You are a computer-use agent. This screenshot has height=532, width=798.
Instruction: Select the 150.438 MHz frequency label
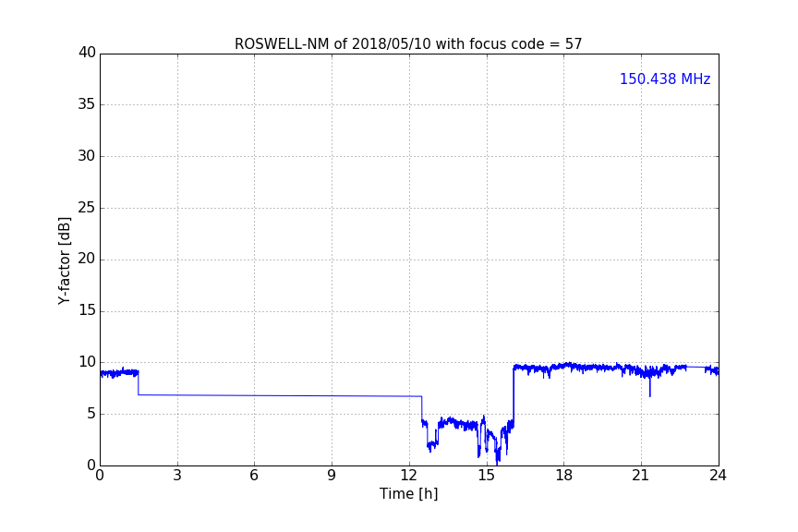pyautogui.click(x=665, y=79)
